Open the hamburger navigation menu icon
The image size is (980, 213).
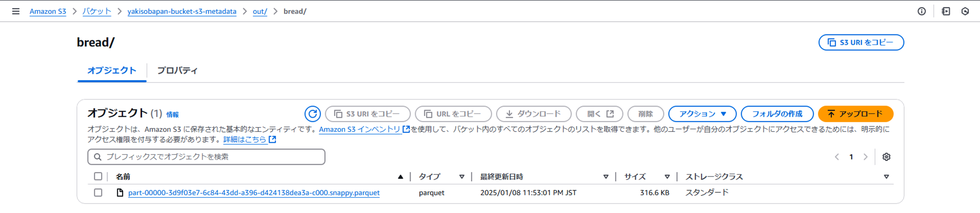click(16, 11)
